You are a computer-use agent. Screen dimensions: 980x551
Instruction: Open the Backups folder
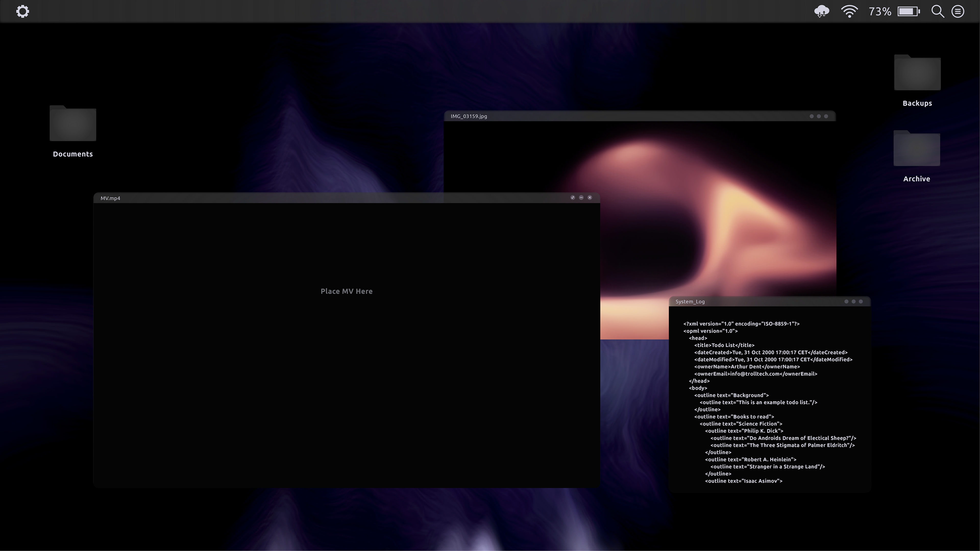click(917, 73)
